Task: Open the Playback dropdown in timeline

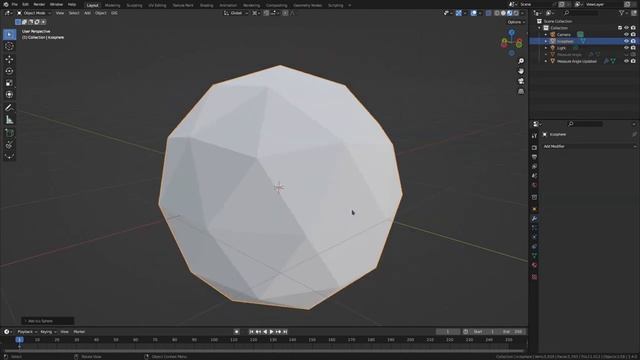Action: pyautogui.click(x=27, y=332)
